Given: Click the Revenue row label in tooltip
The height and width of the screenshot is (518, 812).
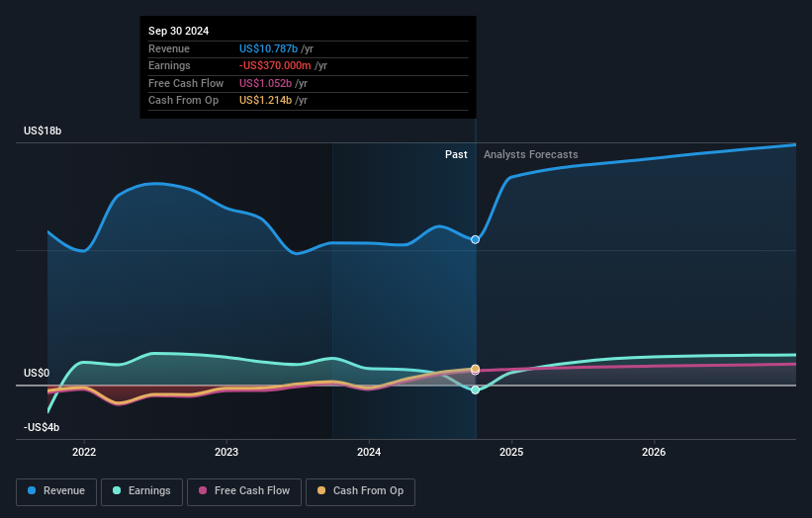Looking at the screenshot, I should click(169, 48).
